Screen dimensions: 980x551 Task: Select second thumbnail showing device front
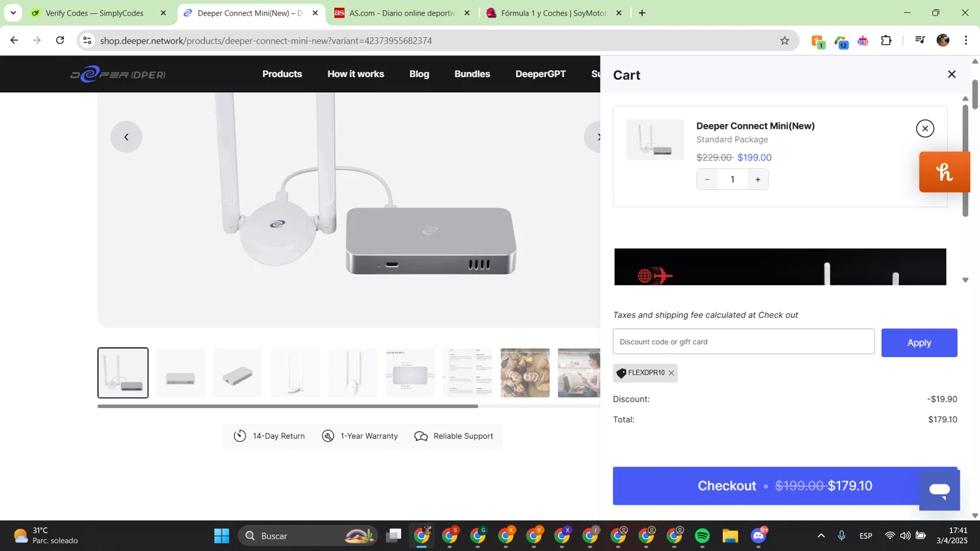click(x=180, y=373)
